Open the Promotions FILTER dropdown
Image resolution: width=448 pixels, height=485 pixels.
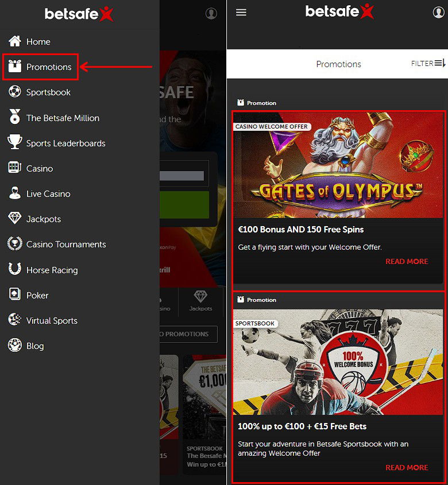pos(428,64)
